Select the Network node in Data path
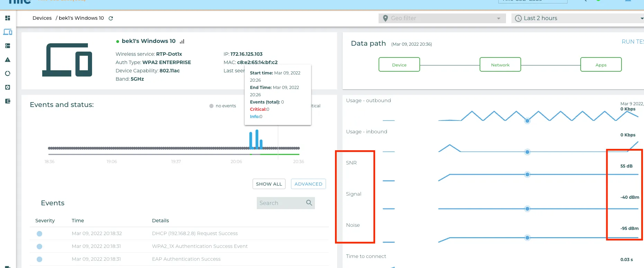Image resolution: width=644 pixels, height=268 pixels. [500, 65]
